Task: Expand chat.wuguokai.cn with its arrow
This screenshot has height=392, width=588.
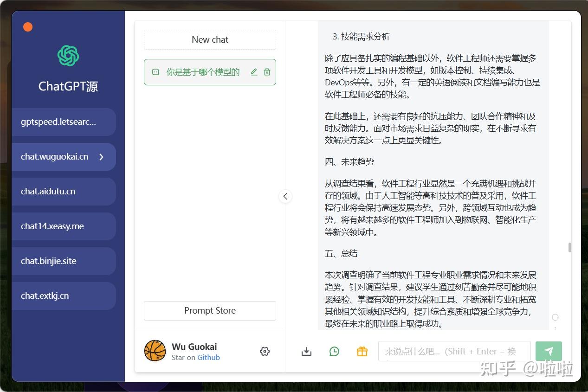Action: (x=101, y=157)
